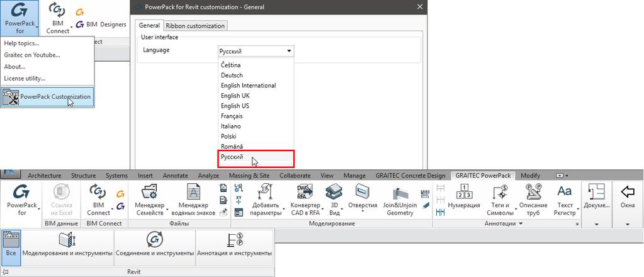Expand the Окна dropdown arrow
644x277 pixels.
coord(627,224)
